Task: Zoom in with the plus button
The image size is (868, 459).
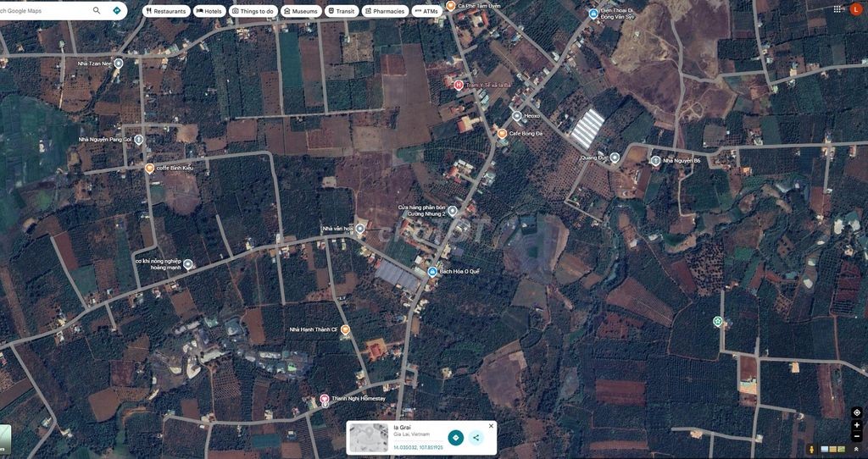Action: coord(857,425)
